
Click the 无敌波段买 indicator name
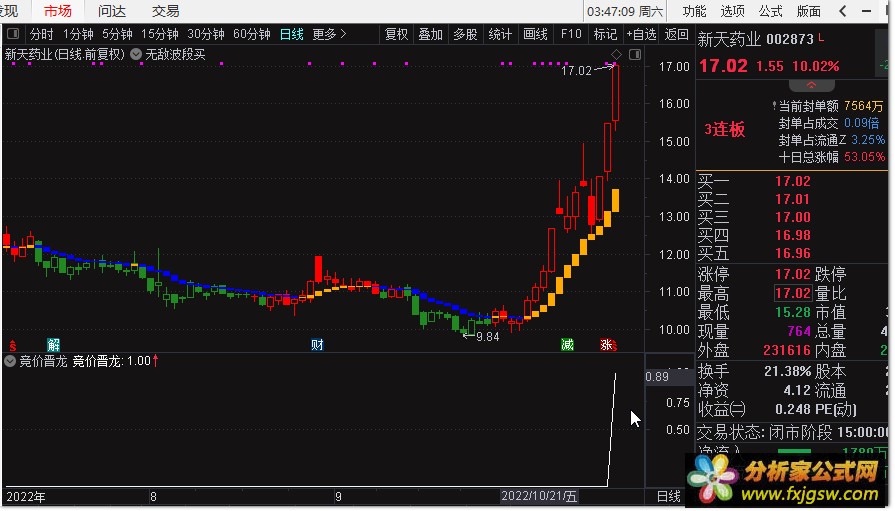(x=175, y=55)
